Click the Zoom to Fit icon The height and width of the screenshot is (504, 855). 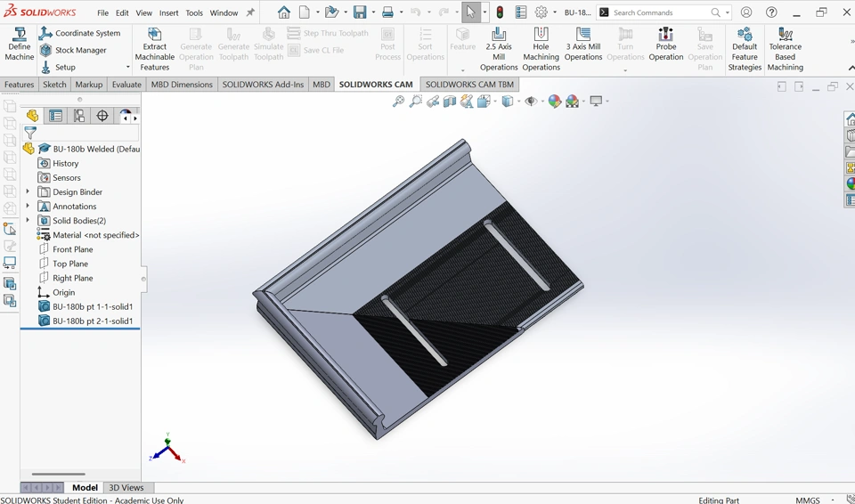pos(399,101)
